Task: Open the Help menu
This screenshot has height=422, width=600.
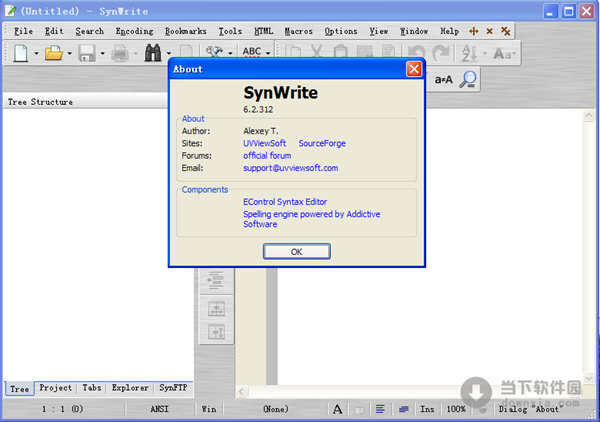Action: coord(449,31)
